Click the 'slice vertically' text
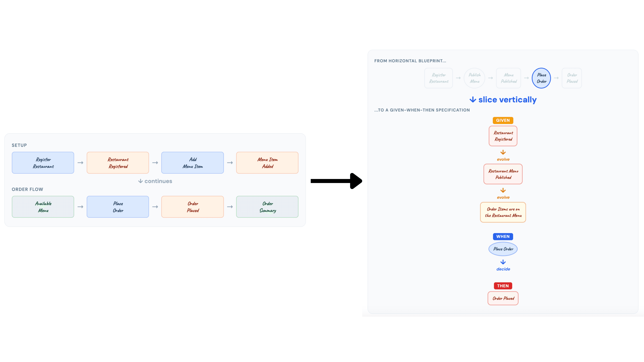The height and width of the screenshot is (362, 644). [x=507, y=100]
